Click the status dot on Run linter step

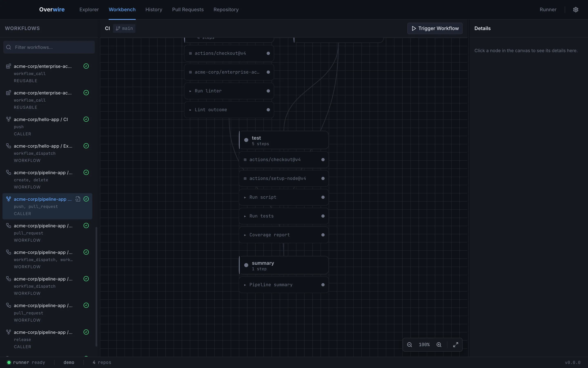(268, 91)
